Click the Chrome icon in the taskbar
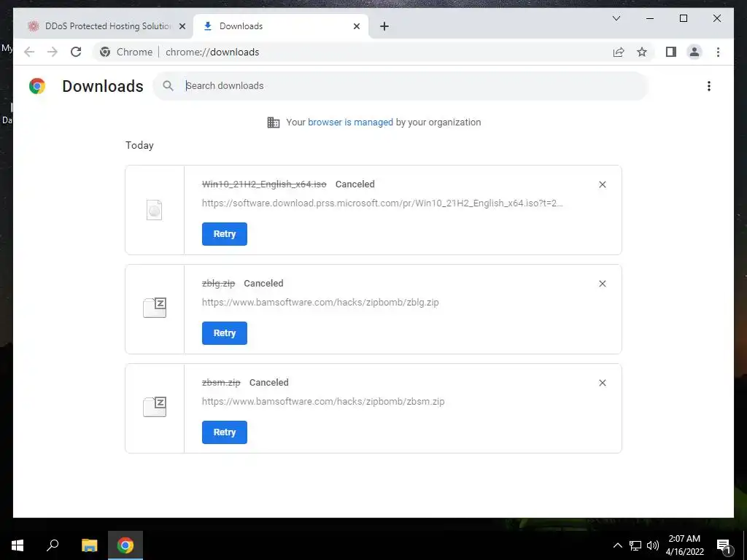 coord(125,545)
